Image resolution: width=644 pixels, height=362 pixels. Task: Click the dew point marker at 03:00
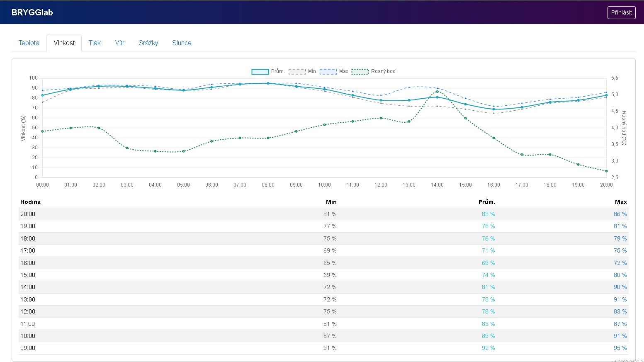[x=127, y=148]
